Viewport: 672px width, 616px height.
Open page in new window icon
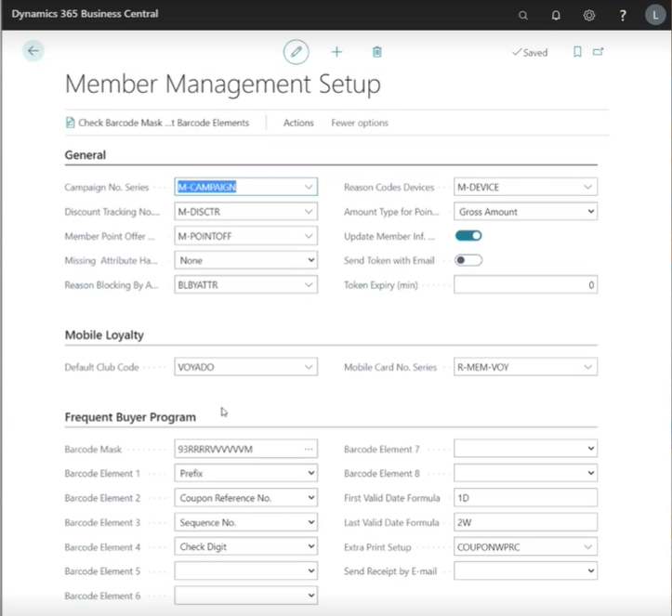click(598, 52)
